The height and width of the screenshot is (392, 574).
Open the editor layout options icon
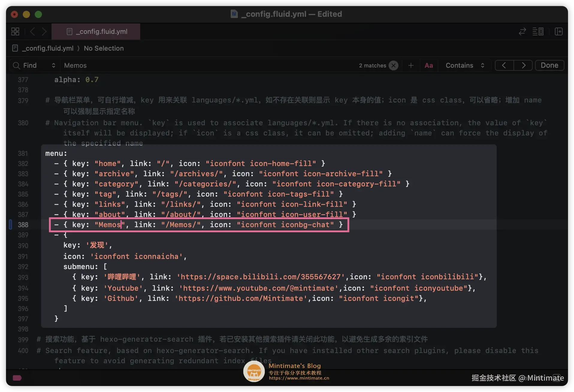(538, 31)
